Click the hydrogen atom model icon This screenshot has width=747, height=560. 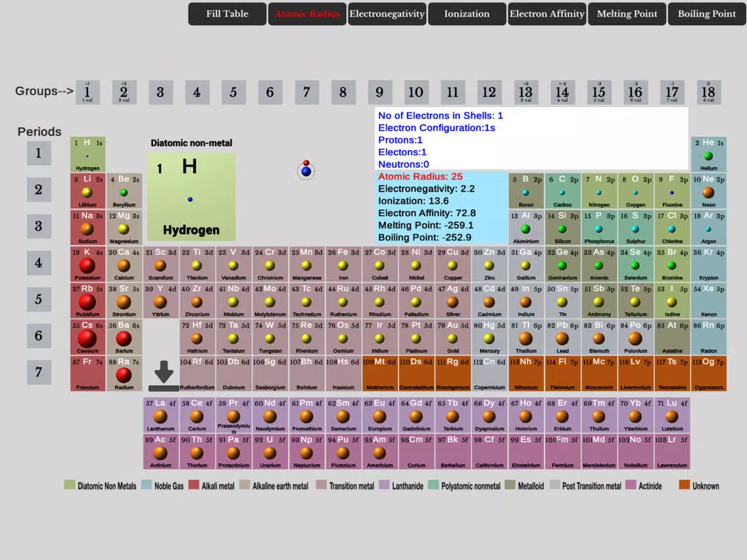306,170
